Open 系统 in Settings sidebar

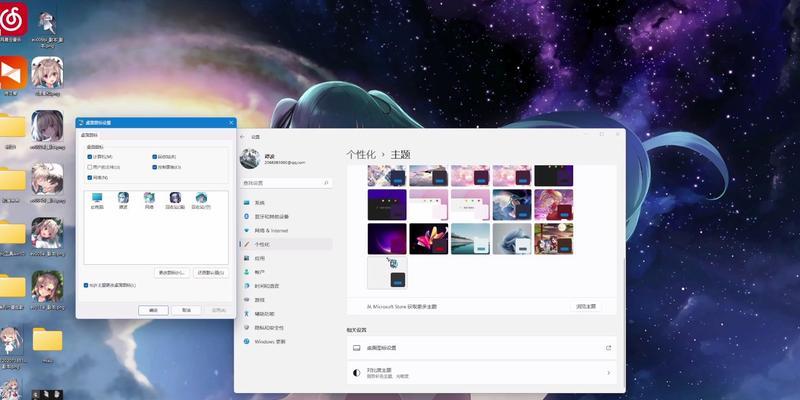coord(286,203)
